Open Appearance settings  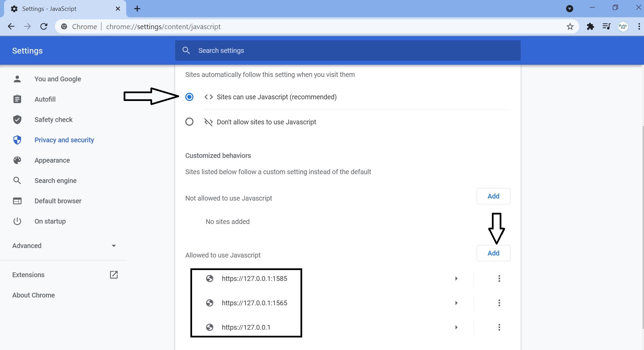coord(52,160)
